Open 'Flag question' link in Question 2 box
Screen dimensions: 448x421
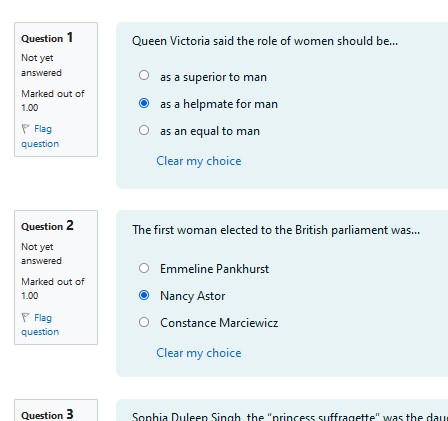tap(40, 325)
